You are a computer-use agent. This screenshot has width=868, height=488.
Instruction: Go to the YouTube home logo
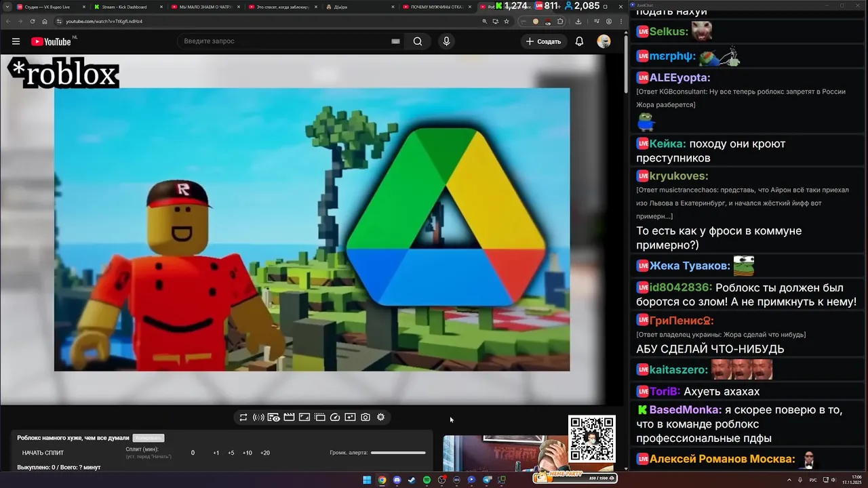click(x=51, y=41)
